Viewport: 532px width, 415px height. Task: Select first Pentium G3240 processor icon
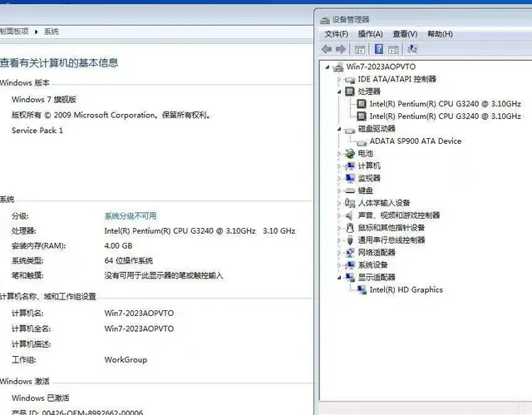click(x=362, y=104)
